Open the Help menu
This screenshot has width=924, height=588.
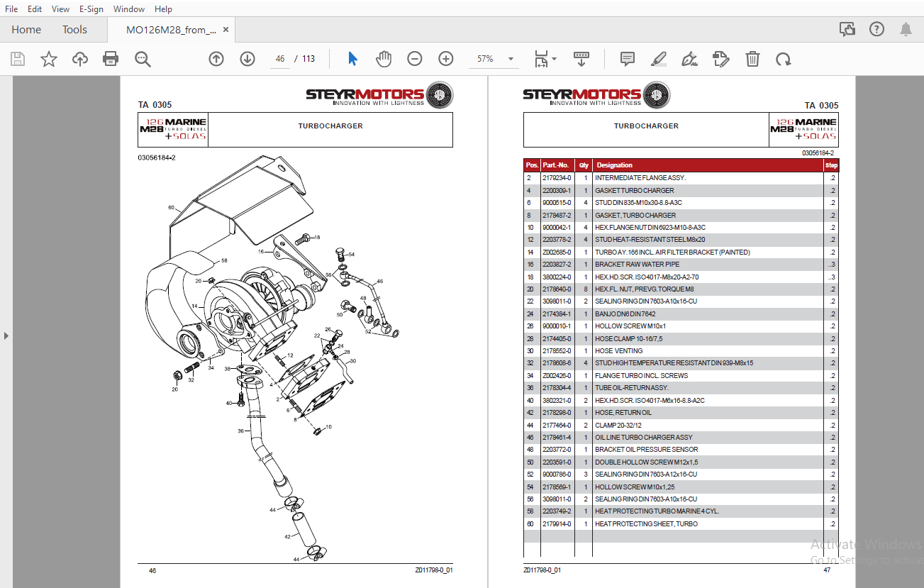pos(163,9)
